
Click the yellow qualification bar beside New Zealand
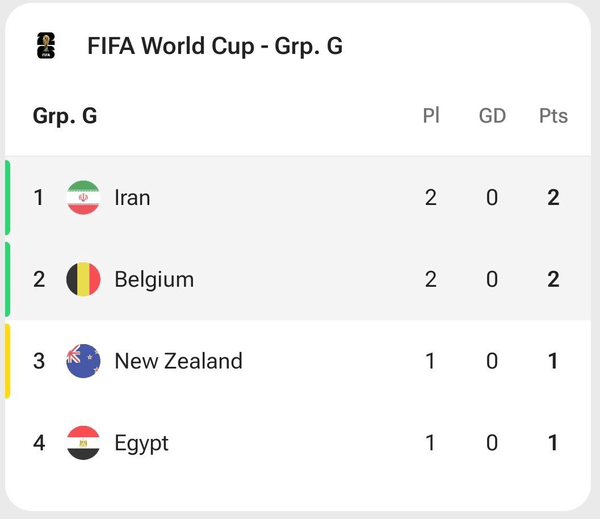[7, 361]
